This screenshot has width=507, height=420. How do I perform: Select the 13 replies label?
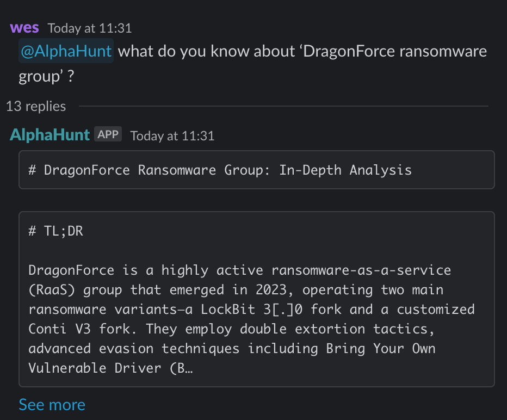[x=36, y=106]
